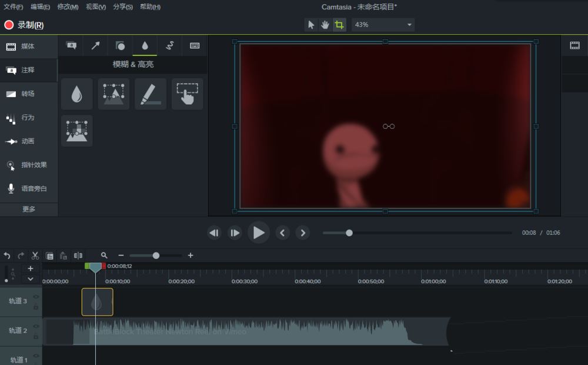Viewport: 588px width, 365px height.
Task: Toggle visibility eye of 轨道 3
Action: click(36, 297)
